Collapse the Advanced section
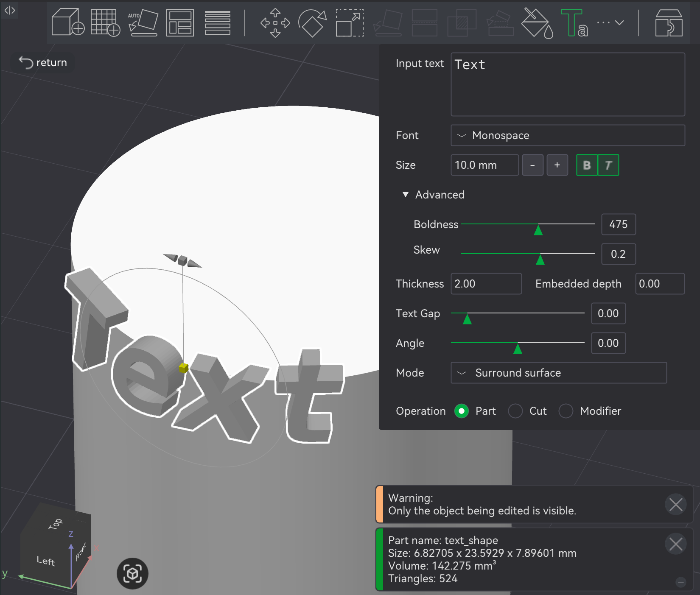Viewport: 700px width, 595px height. [x=433, y=195]
